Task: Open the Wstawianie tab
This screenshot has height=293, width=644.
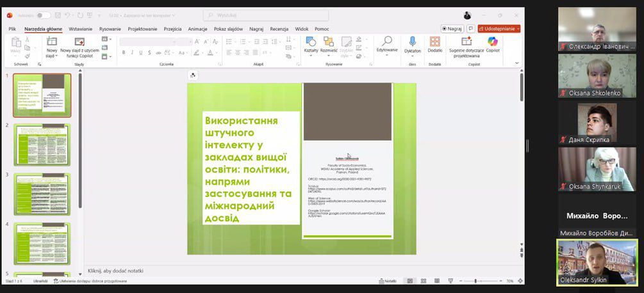Action: pyautogui.click(x=80, y=29)
